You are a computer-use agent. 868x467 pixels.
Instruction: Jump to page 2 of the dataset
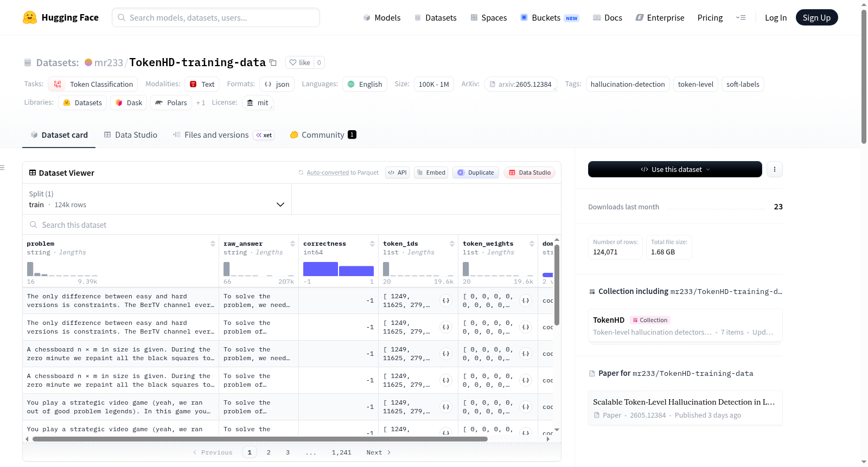click(269, 452)
